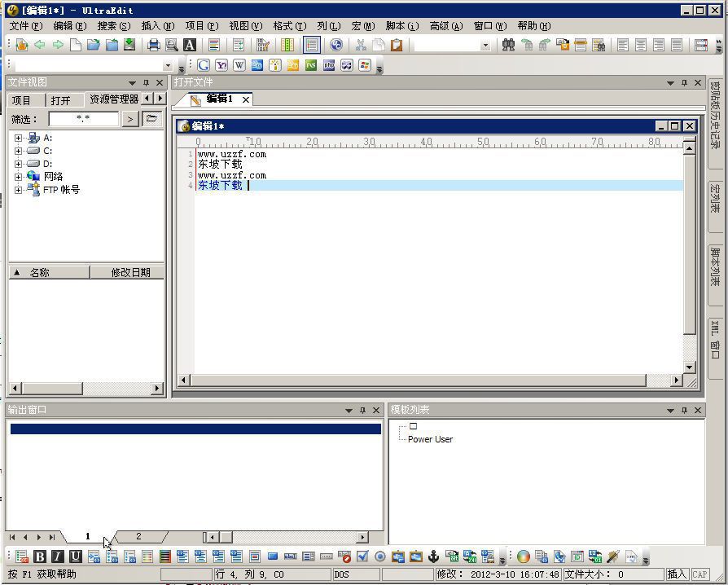
Task: Click the Italic 'I' HTML icon
Action: pos(58,556)
